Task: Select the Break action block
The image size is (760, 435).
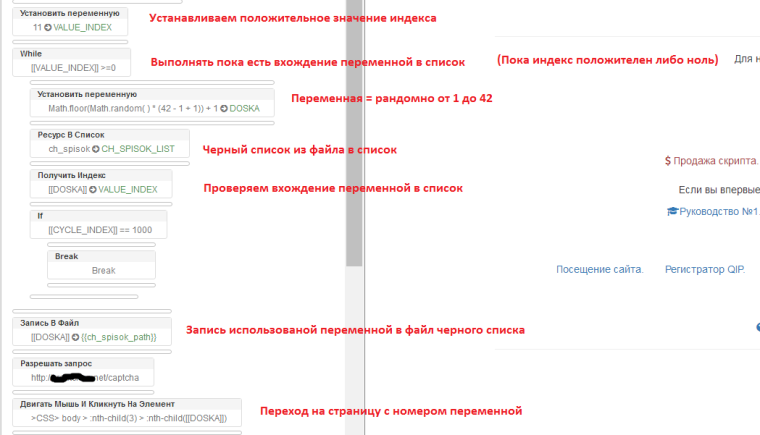Action: point(101,264)
